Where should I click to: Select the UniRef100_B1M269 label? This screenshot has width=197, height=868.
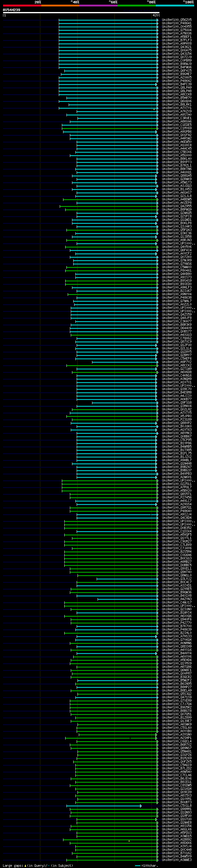coord(176,758)
